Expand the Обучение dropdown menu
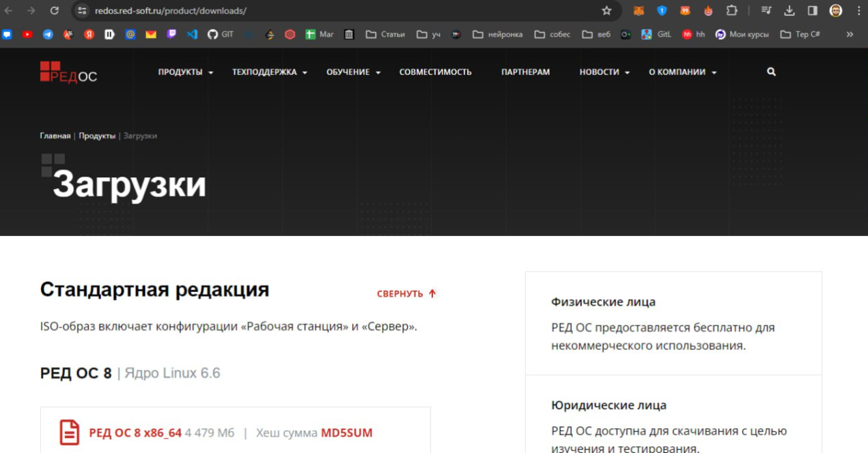This screenshot has height=453, width=868. point(353,72)
